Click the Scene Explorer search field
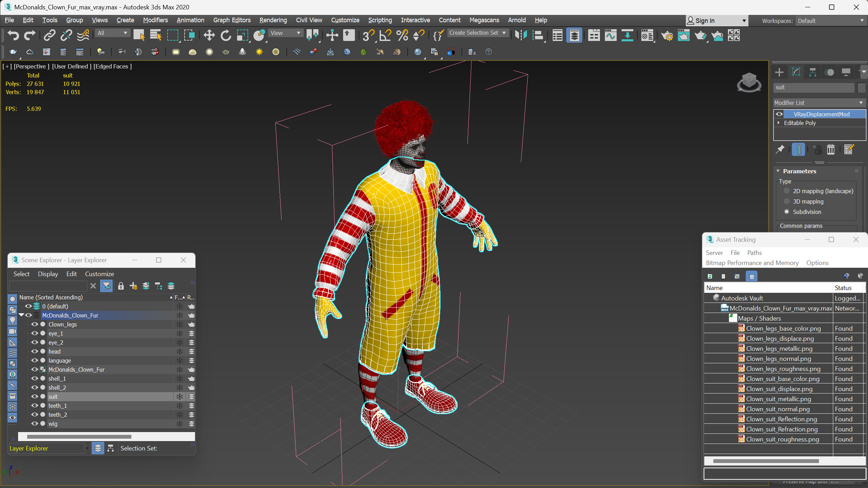868x488 pixels. tap(48, 286)
